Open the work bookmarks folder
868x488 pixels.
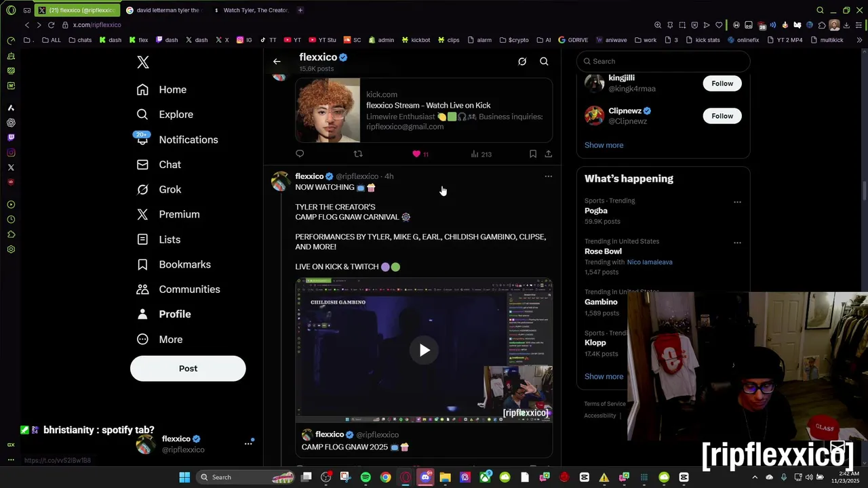pyautogui.click(x=646, y=40)
